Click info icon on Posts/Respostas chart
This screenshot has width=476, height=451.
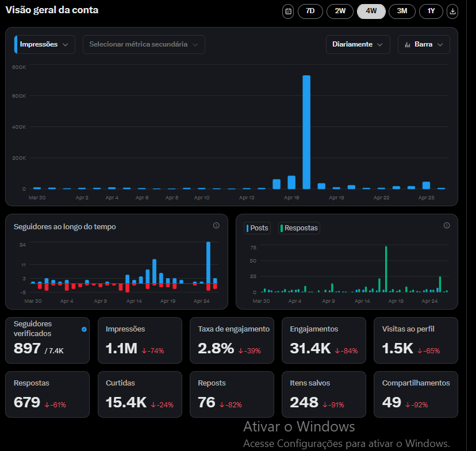[447, 225]
